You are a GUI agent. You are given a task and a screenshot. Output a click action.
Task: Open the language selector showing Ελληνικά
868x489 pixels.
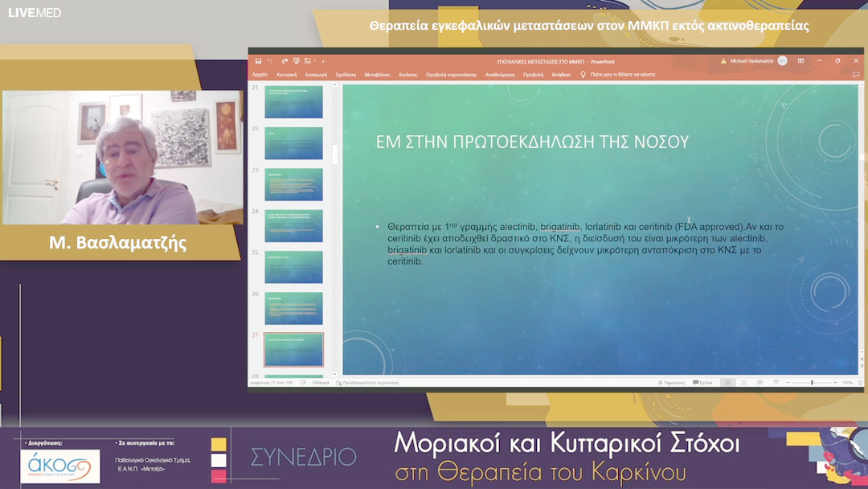click(x=320, y=382)
